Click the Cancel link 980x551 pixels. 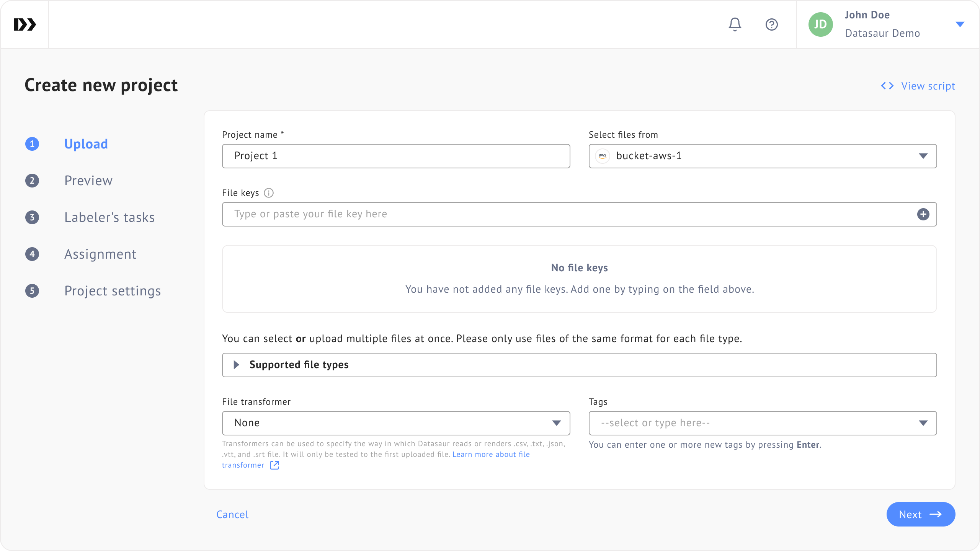(x=232, y=514)
